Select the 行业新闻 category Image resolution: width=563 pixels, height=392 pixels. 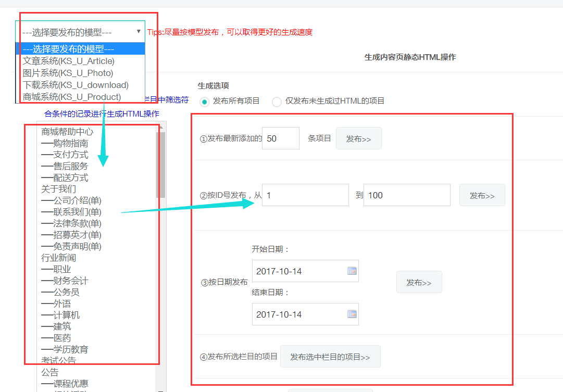[56, 258]
